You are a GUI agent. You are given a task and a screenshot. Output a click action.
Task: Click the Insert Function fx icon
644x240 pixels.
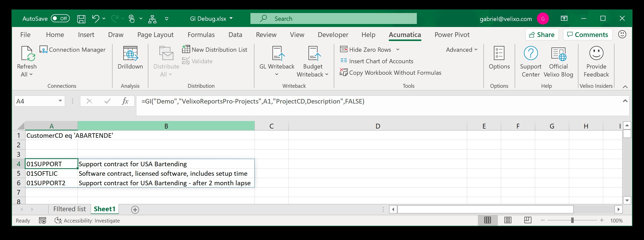(125, 101)
